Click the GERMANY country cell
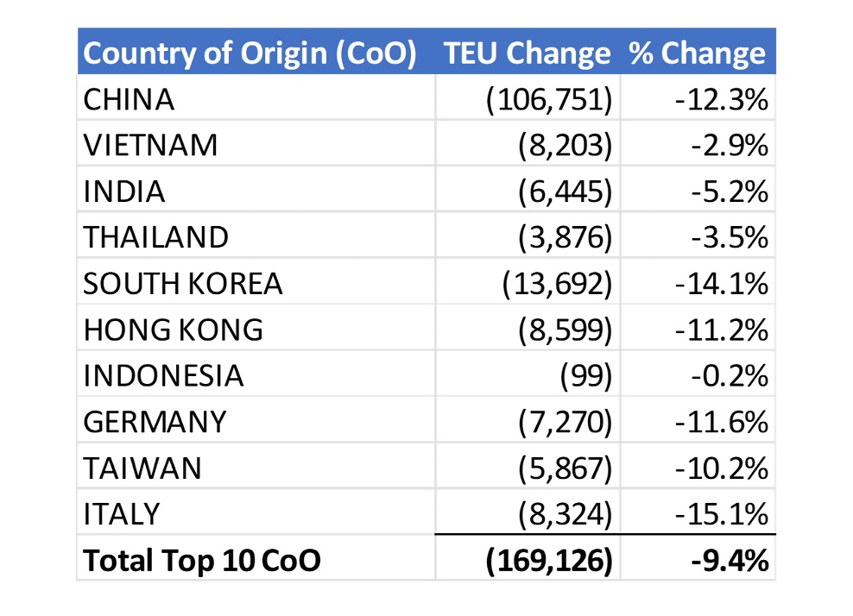The width and height of the screenshot is (853, 616). coord(155,422)
